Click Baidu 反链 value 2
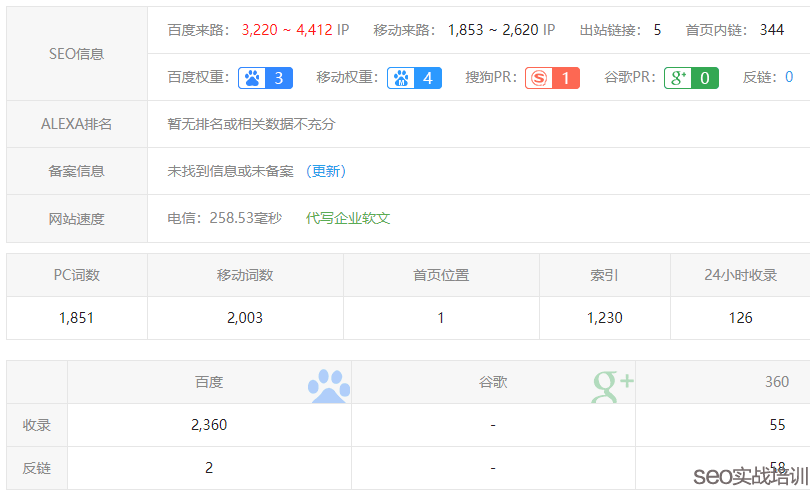Screen dimensions: 810x490 (x=209, y=467)
